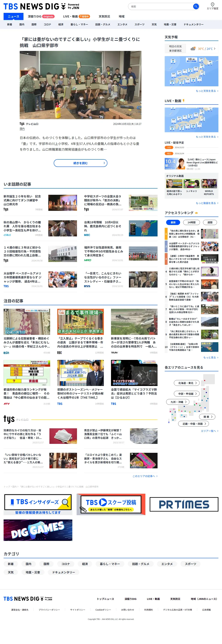222x644 pixels.
Task: Open the エリア一覧へ link
Action: pyautogui.click(x=209, y=431)
